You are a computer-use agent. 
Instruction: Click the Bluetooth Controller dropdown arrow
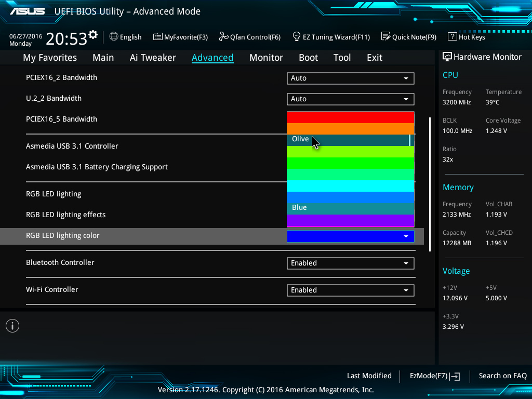pyautogui.click(x=406, y=263)
